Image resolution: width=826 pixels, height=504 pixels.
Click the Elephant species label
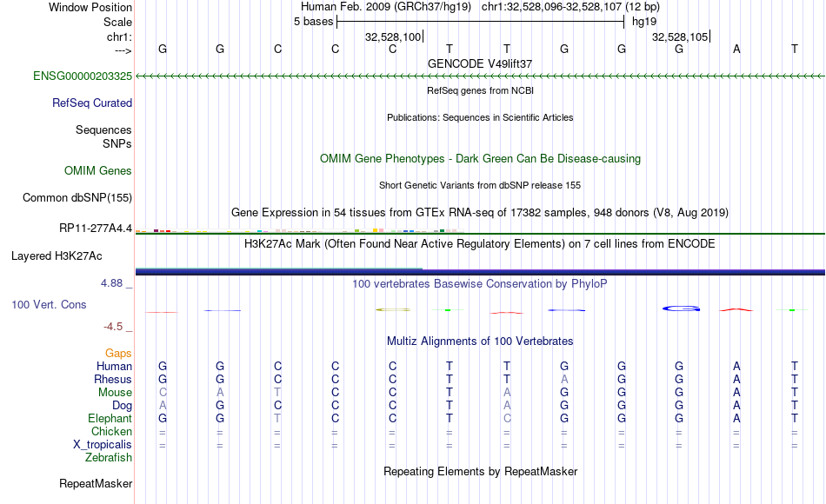coord(110,418)
